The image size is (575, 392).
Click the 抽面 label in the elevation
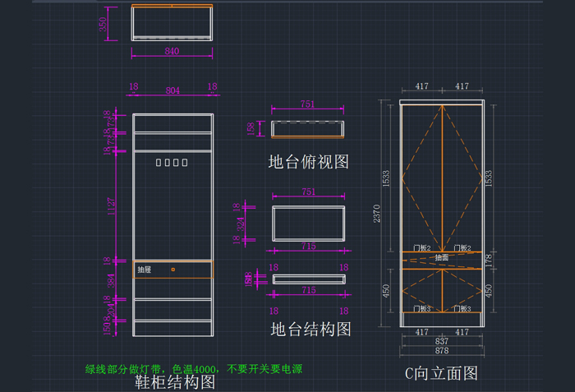pyautogui.click(x=442, y=257)
